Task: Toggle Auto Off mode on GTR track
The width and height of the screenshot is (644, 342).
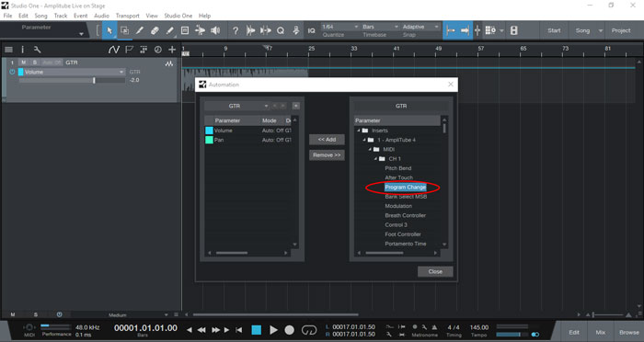Action: [x=52, y=63]
